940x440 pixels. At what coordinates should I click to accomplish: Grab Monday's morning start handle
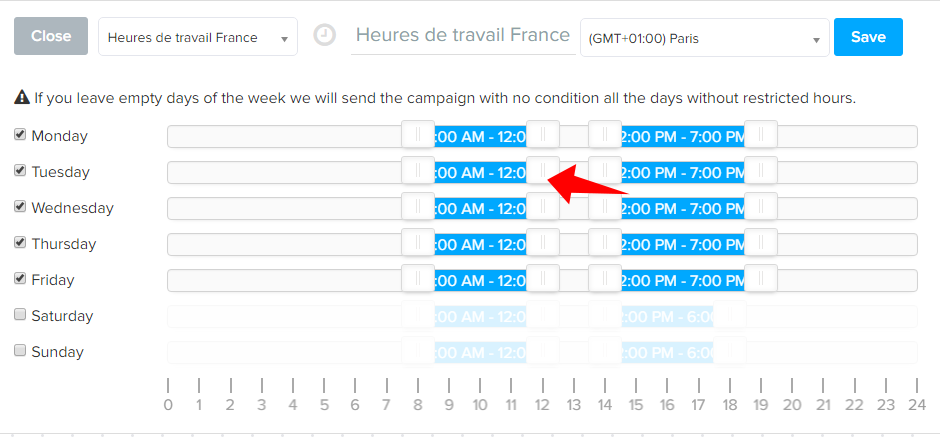pyautogui.click(x=418, y=135)
